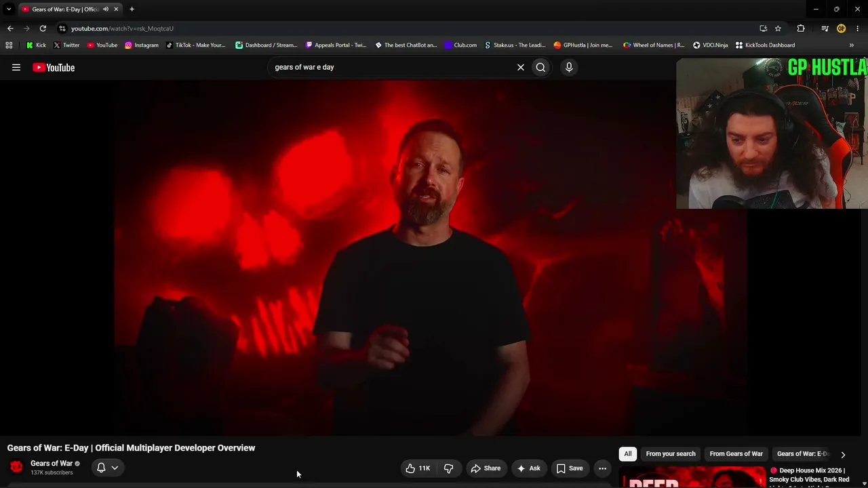
Task: Open the Gears of War channel name
Action: 52,464
